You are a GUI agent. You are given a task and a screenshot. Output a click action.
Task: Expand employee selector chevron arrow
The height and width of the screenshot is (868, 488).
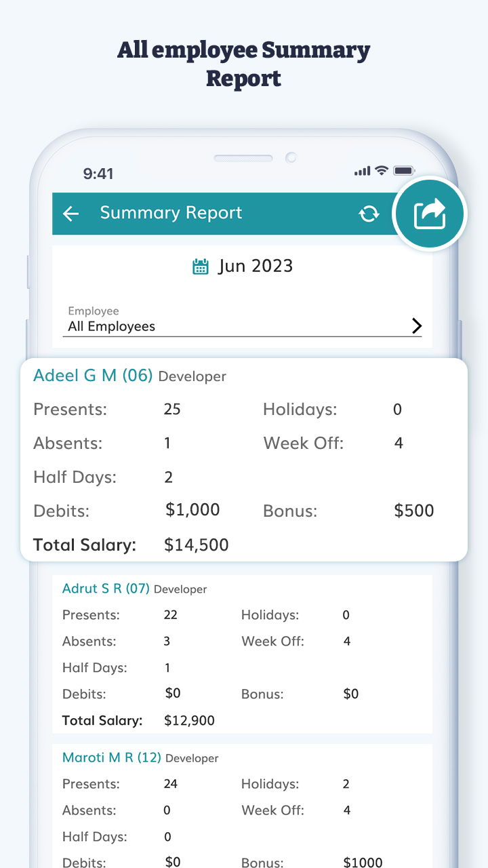[x=416, y=326]
